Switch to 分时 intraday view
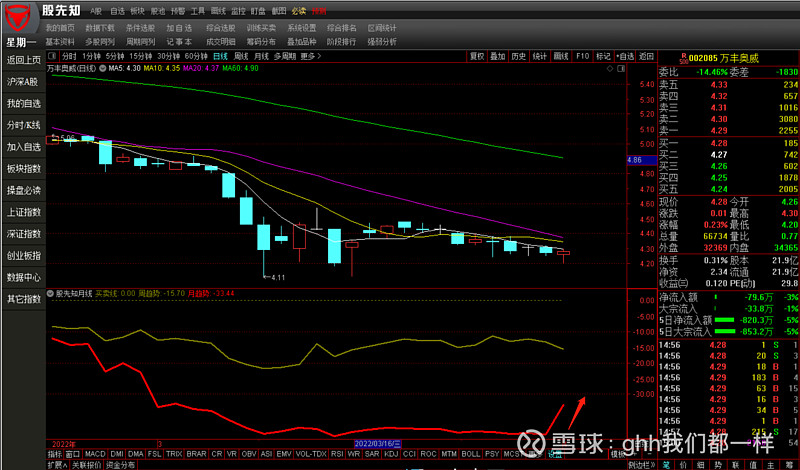The height and width of the screenshot is (470, 800). tap(66, 57)
